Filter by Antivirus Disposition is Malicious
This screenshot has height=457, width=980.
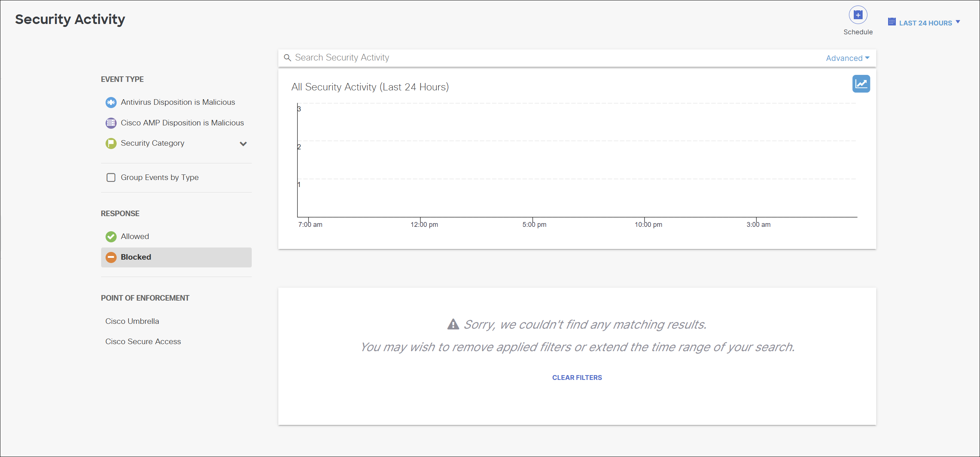(178, 102)
